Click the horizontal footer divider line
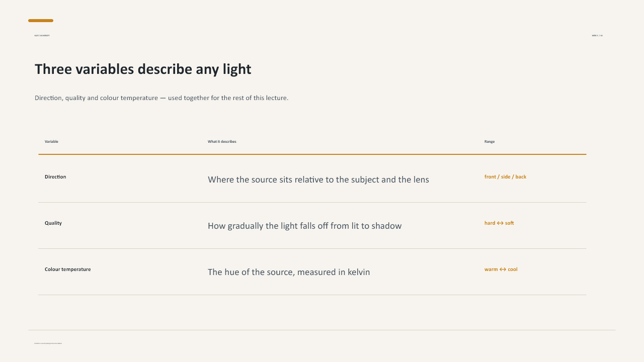644x362 pixels. point(322,330)
